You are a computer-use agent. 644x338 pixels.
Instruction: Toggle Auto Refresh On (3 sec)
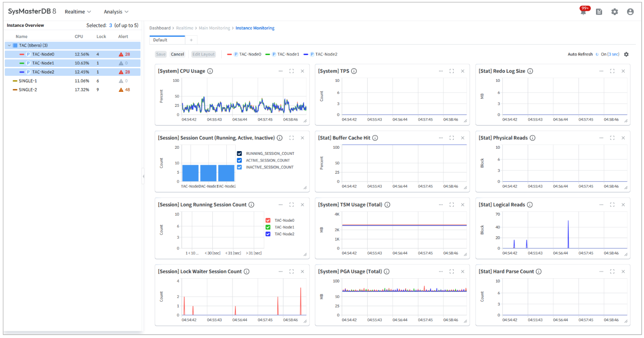tap(610, 54)
